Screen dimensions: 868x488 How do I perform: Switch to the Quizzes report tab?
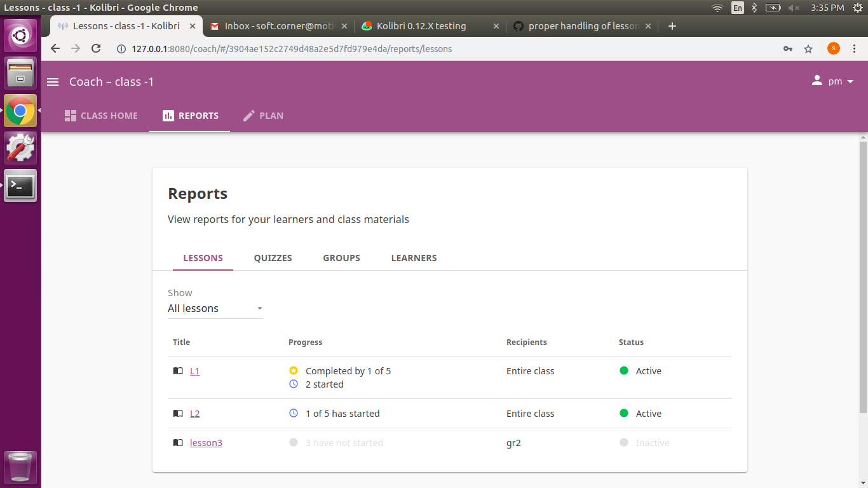point(273,258)
